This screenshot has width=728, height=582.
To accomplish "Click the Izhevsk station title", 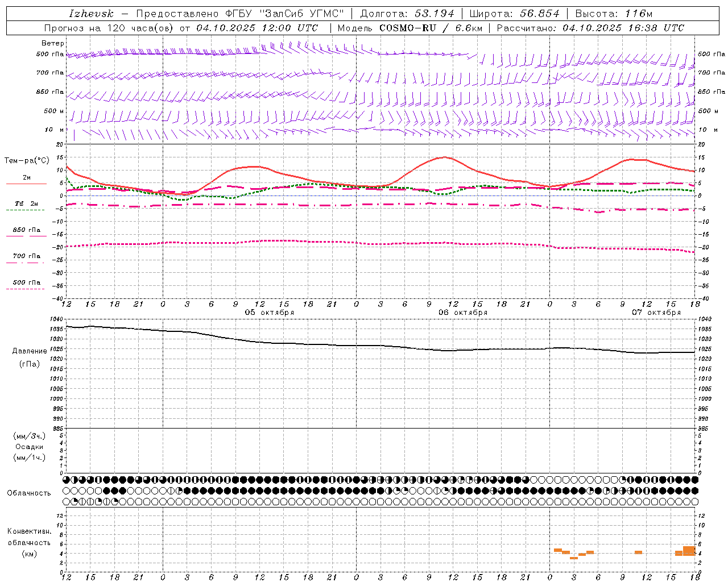I will [91, 14].
